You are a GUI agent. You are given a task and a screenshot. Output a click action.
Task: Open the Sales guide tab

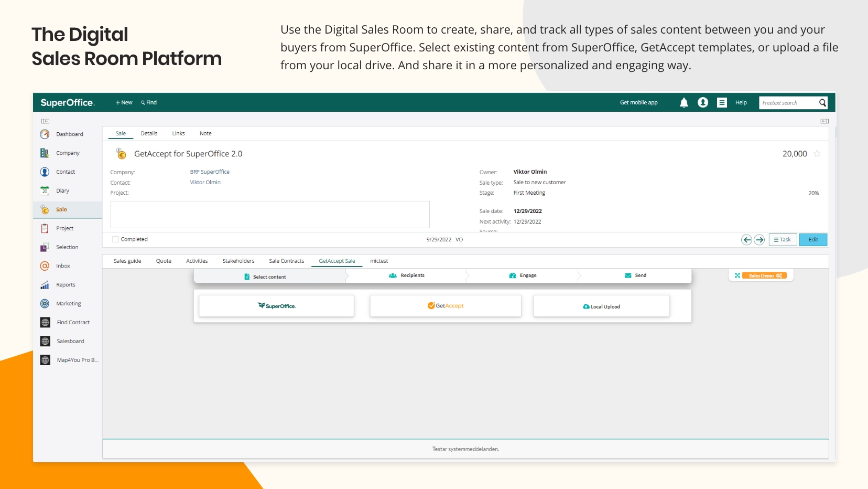coord(127,261)
